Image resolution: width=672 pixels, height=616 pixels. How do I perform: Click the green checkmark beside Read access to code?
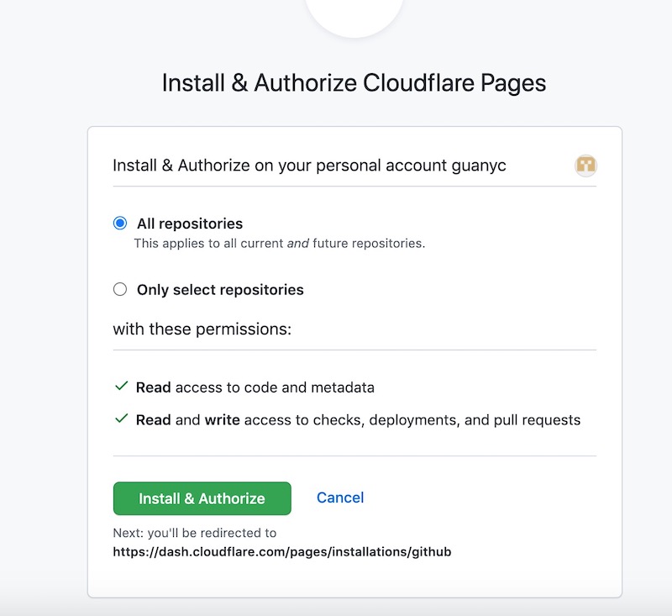pos(122,386)
